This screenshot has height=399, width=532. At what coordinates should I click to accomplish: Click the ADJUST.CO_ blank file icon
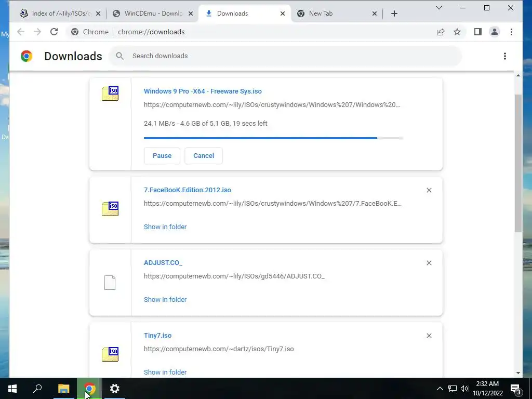tap(110, 283)
